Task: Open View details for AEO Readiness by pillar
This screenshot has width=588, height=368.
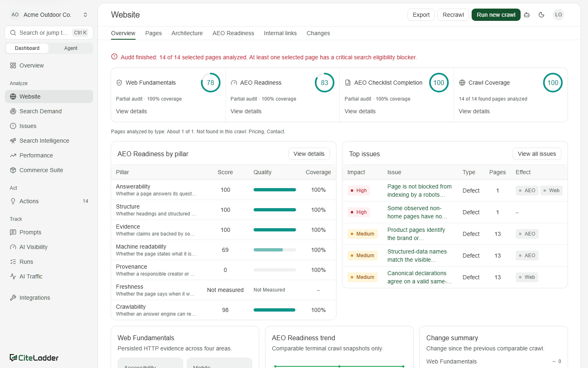Action: [309, 154]
